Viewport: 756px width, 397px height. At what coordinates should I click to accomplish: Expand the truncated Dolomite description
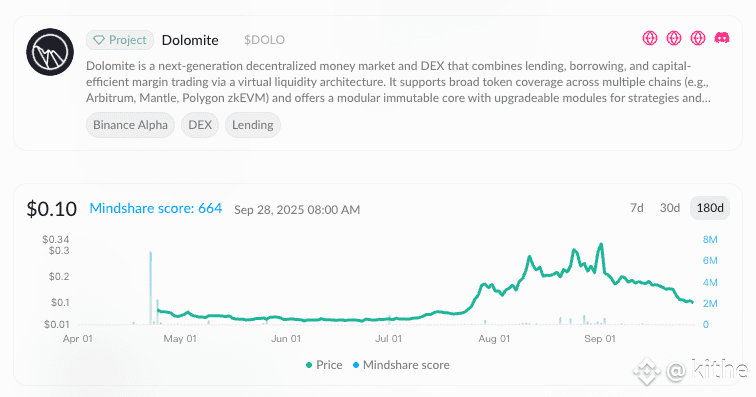[706, 98]
